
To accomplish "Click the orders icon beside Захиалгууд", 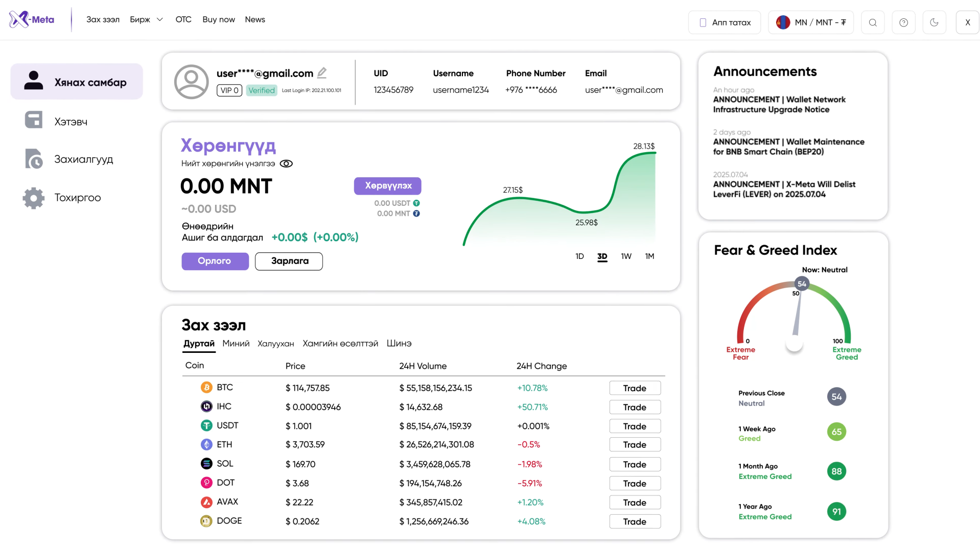I will pos(34,159).
